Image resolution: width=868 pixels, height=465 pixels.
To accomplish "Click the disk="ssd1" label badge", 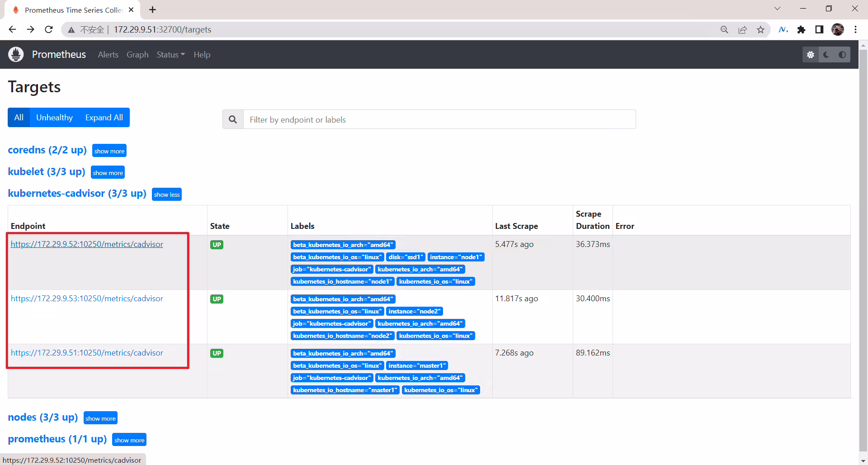I will pyautogui.click(x=406, y=257).
